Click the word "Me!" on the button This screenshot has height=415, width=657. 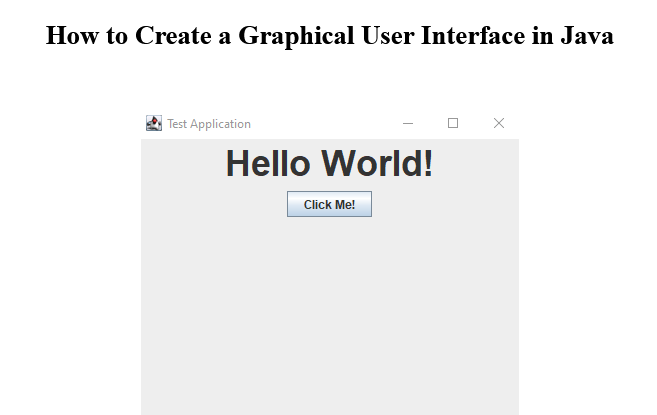click(x=343, y=205)
